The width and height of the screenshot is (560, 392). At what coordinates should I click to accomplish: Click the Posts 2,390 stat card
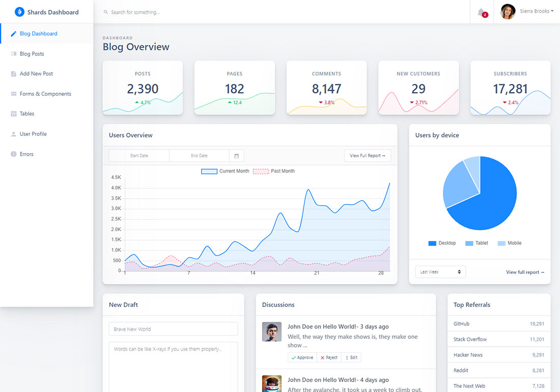(143, 88)
